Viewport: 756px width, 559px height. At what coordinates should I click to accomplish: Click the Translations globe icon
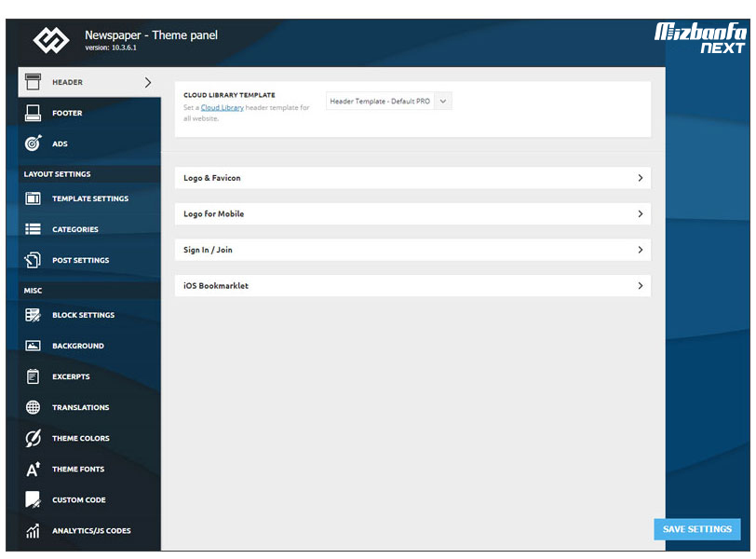(33, 407)
